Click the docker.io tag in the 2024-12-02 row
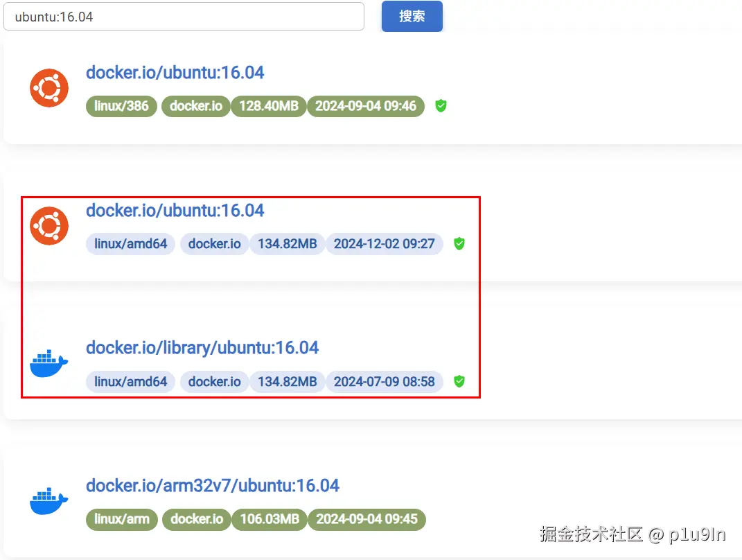The height and width of the screenshot is (560, 742). [214, 244]
